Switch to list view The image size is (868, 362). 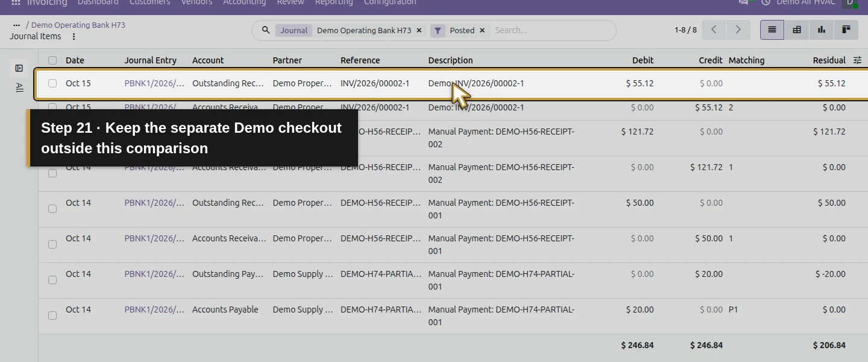(x=772, y=30)
